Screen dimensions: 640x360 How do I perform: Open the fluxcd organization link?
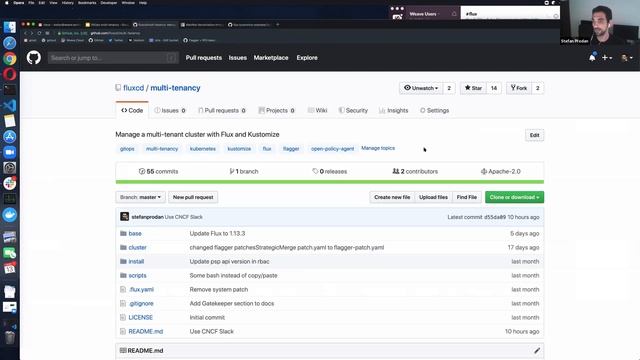[x=133, y=88]
